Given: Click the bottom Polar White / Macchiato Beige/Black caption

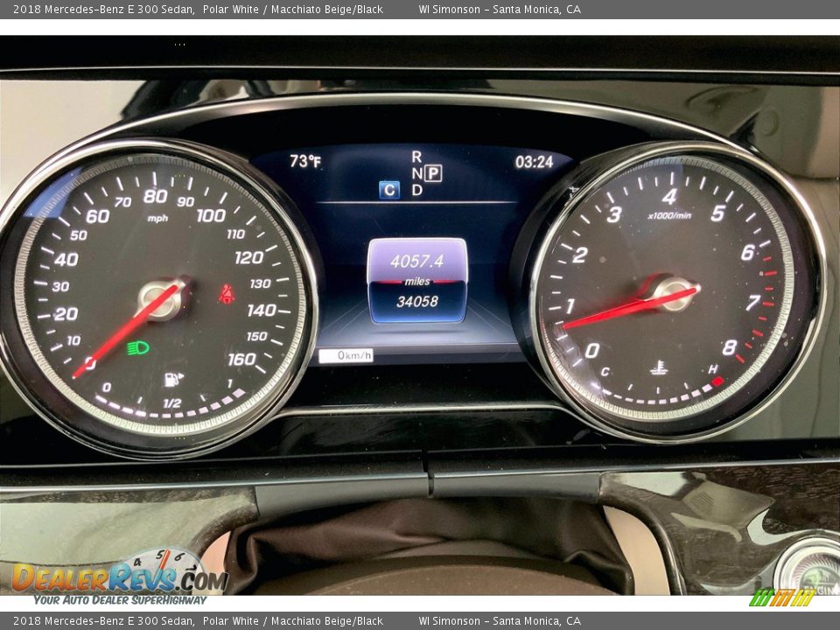Looking at the screenshot, I should click(x=293, y=621).
